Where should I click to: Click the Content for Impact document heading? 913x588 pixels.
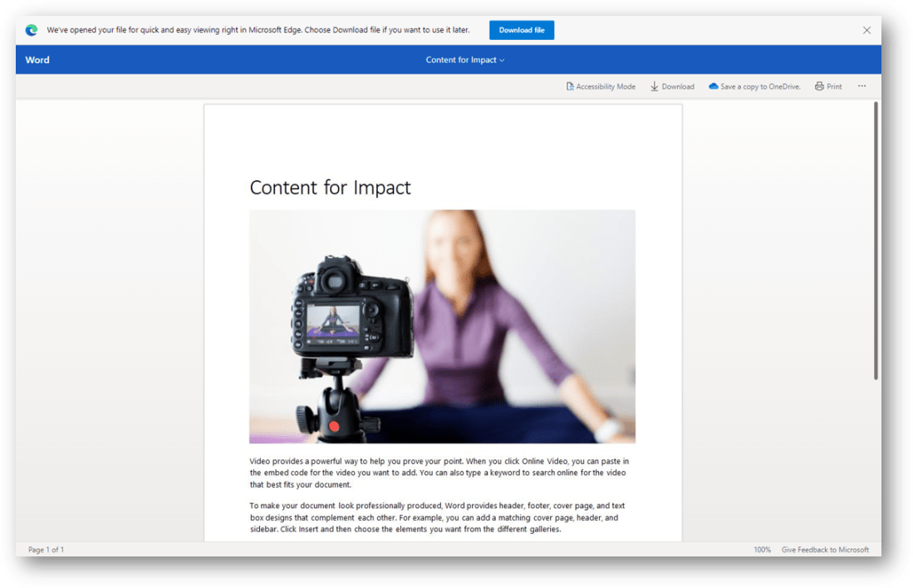pos(330,188)
